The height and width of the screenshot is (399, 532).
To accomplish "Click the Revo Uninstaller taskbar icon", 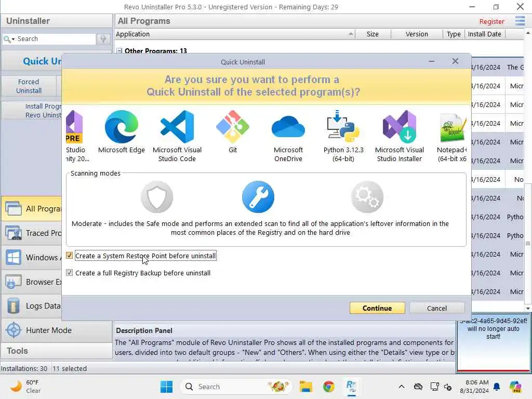I will click(352, 387).
